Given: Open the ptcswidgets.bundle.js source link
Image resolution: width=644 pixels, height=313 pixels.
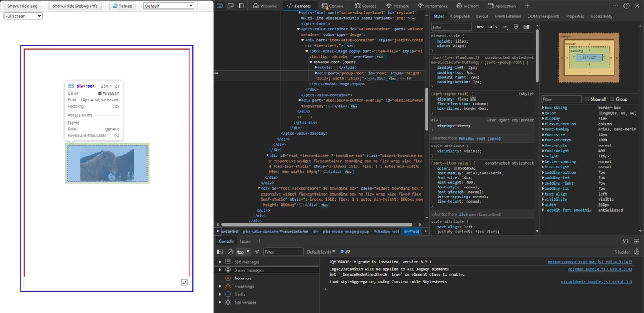Looking at the screenshot, I should pos(597,282).
